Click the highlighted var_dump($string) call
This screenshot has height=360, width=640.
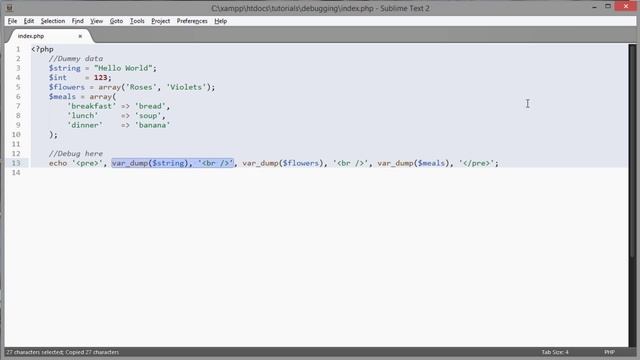pos(150,163)
